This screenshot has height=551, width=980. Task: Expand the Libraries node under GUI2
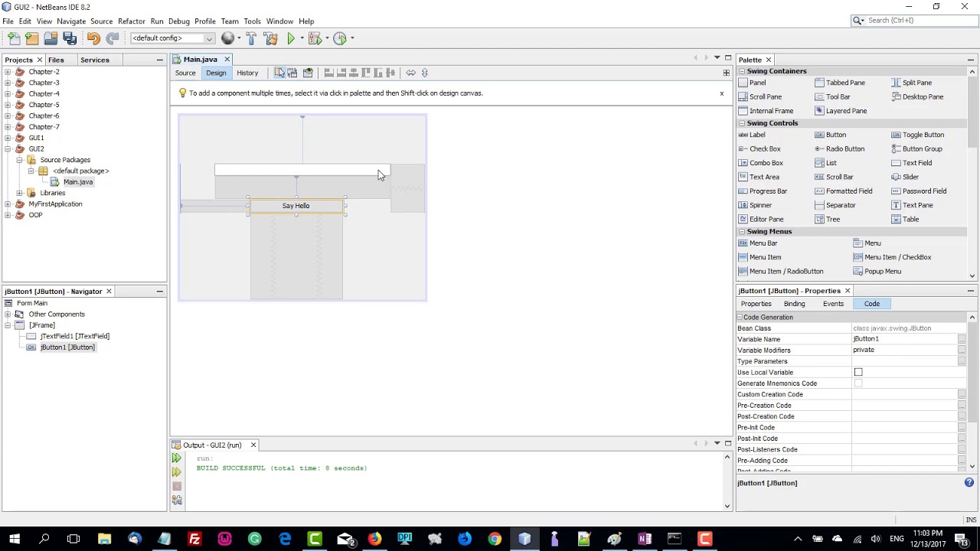pyautogui.click(x=19, y=193)
